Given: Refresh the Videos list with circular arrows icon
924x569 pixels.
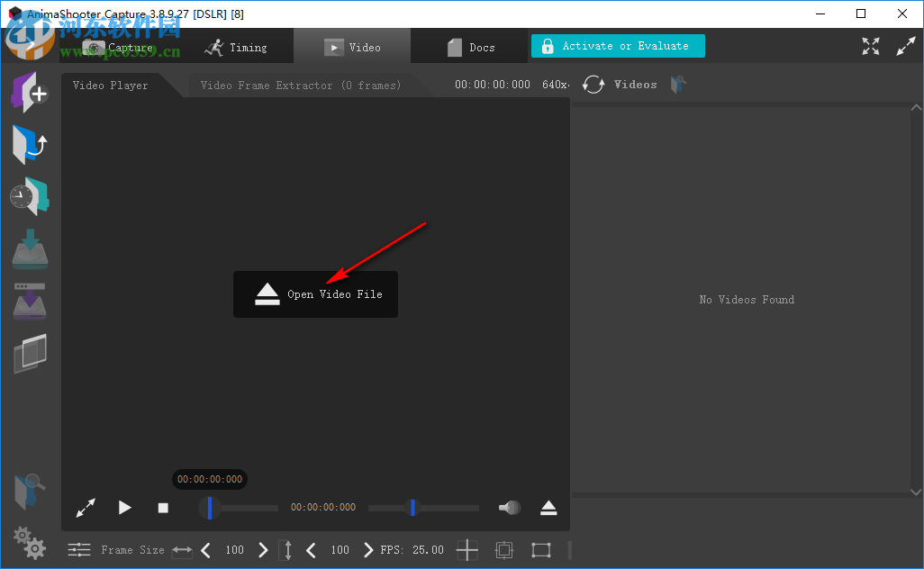Looking at the screenshot, I should pos(593,84).
